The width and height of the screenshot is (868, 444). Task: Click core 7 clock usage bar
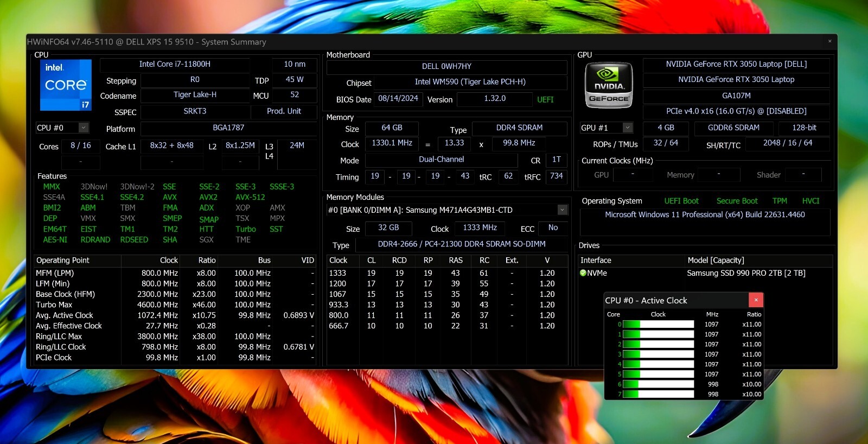[x=658, y=394]
